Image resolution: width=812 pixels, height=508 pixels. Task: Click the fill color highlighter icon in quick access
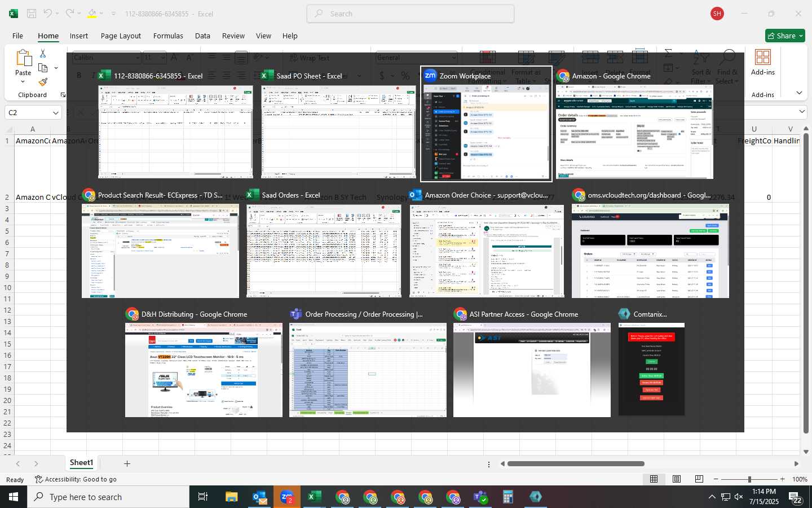pyautogui.click(x=92, y=14)
